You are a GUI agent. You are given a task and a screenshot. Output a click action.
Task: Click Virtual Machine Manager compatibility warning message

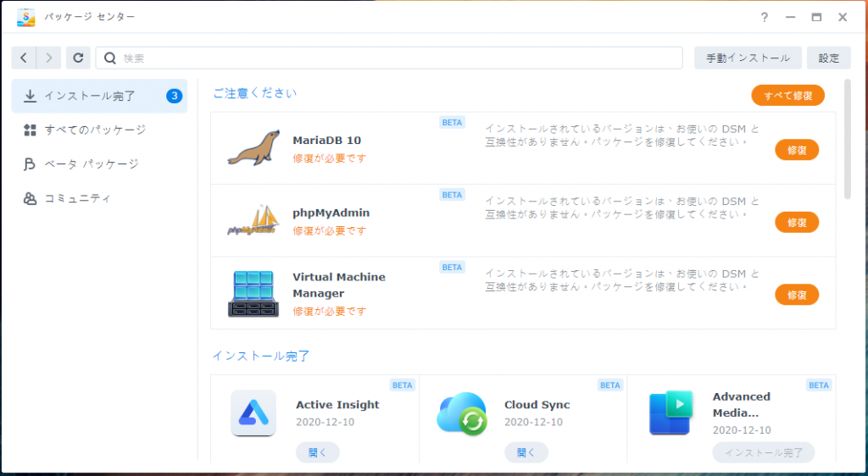click(x=623, y=280)
